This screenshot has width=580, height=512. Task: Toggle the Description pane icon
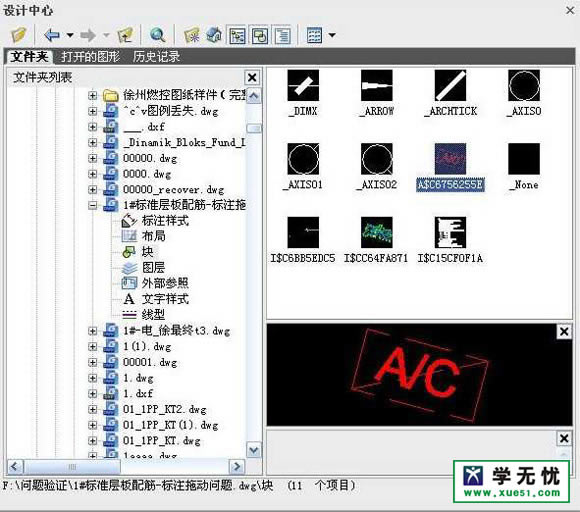pyautogui.click(x=283, y=36)
